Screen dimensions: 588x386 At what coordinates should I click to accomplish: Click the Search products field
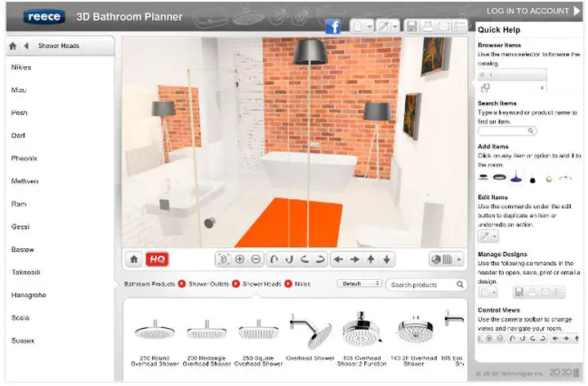pos(423,285)
